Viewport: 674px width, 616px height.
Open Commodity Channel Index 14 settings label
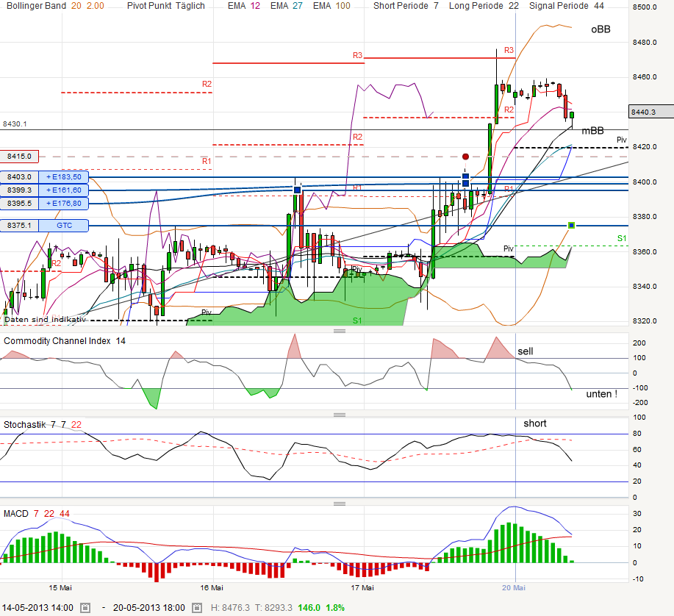click(65, 341)
